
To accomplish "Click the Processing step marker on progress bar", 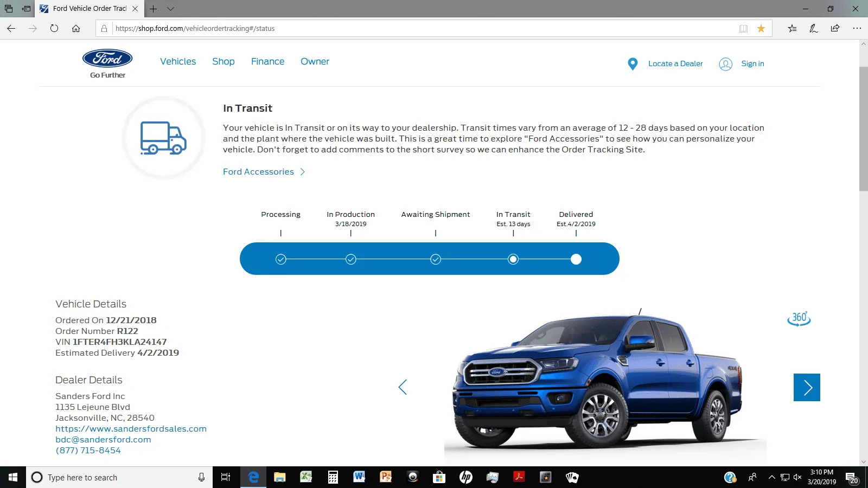I will click(280, 259).
